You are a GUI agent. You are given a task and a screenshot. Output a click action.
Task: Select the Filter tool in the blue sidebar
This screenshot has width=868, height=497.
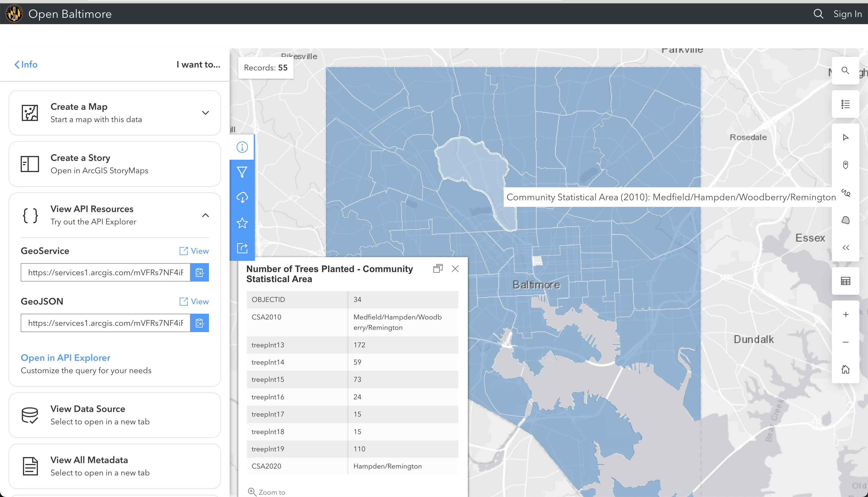242,172
